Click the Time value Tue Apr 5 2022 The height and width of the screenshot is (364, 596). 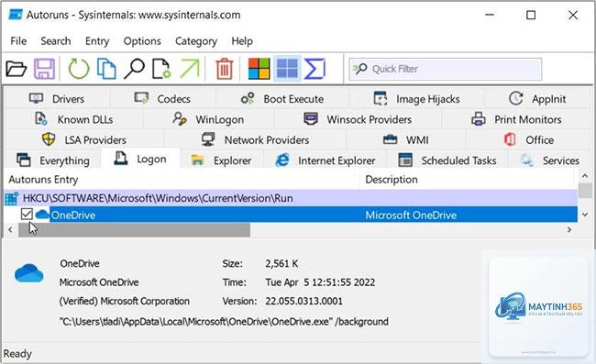pos(320,282)
